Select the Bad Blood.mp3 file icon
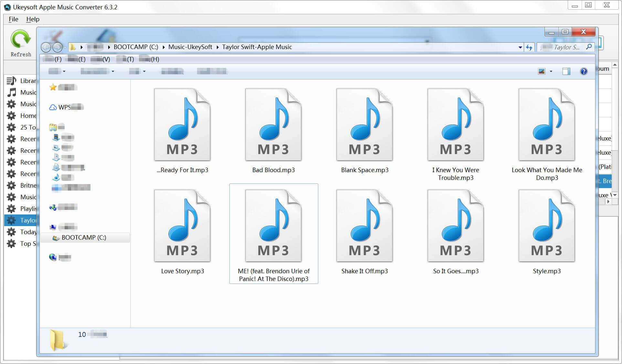 (x=273, y=125)
